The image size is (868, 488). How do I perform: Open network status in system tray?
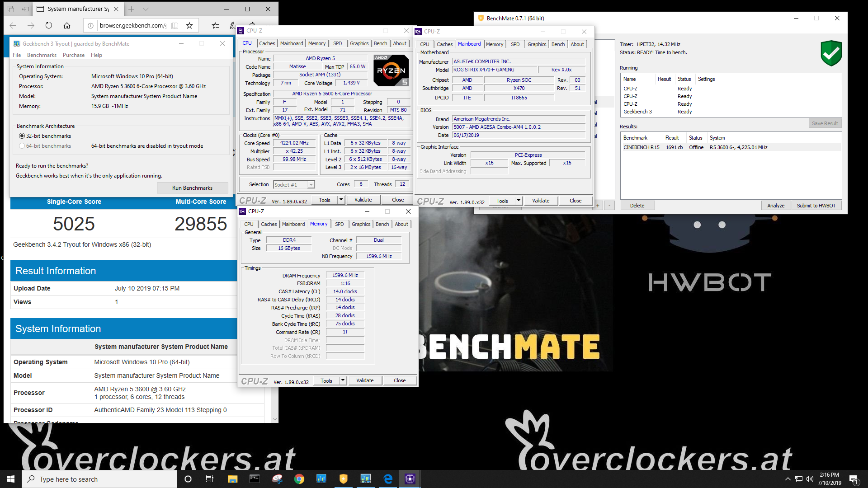(x=799, y=479)
